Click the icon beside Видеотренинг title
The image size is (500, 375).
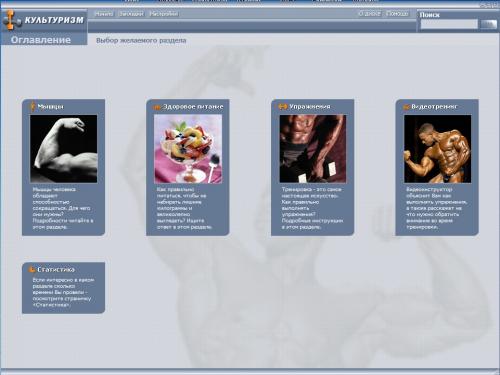coord(406,107)
